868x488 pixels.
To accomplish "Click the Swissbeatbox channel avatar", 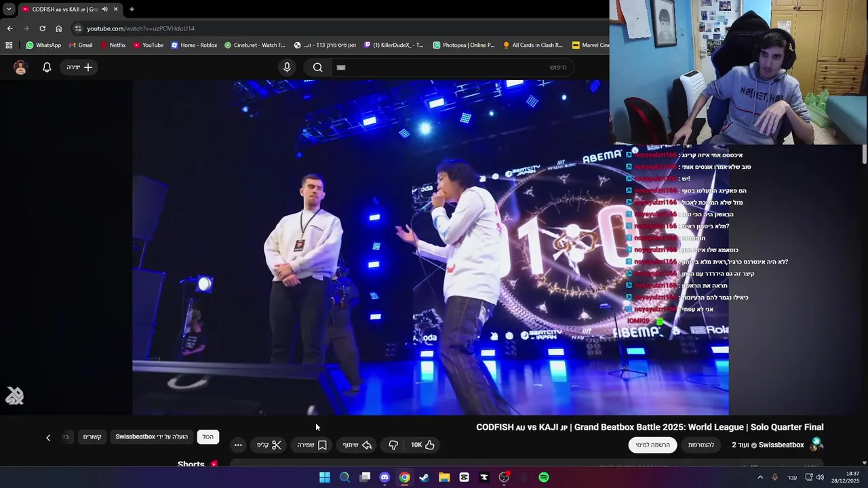I will pyautogui.click(x=816, y=445).
